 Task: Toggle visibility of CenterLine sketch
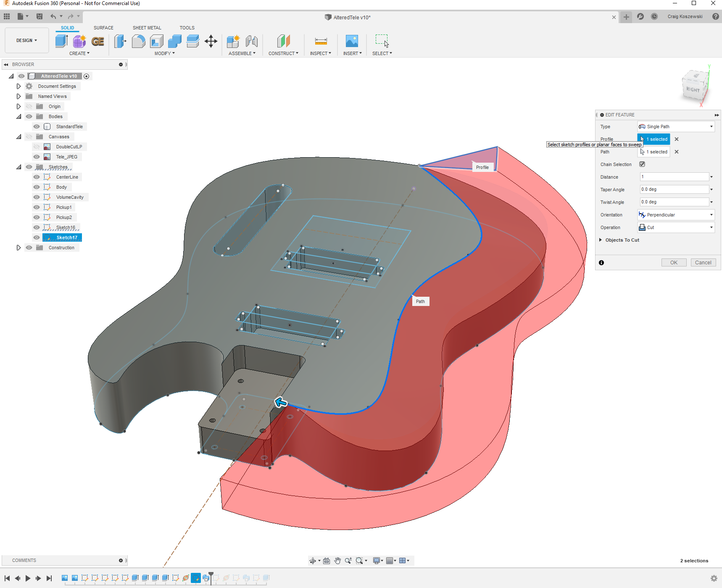[x=37, y=177]
